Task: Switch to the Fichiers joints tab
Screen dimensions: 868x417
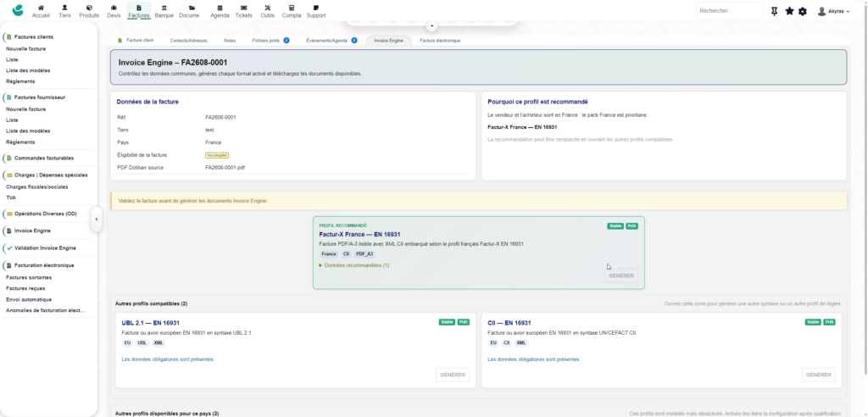Action: 270,41
